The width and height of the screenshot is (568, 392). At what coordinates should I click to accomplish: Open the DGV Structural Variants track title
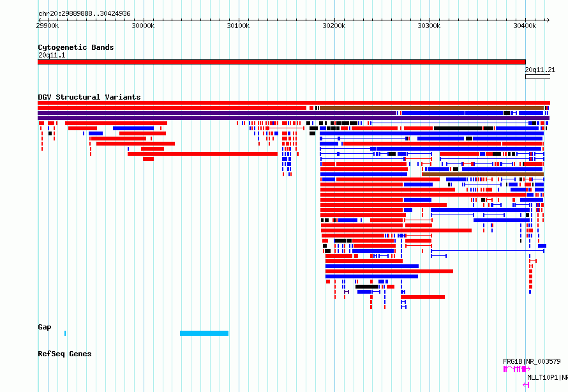[x=89, y=97]
